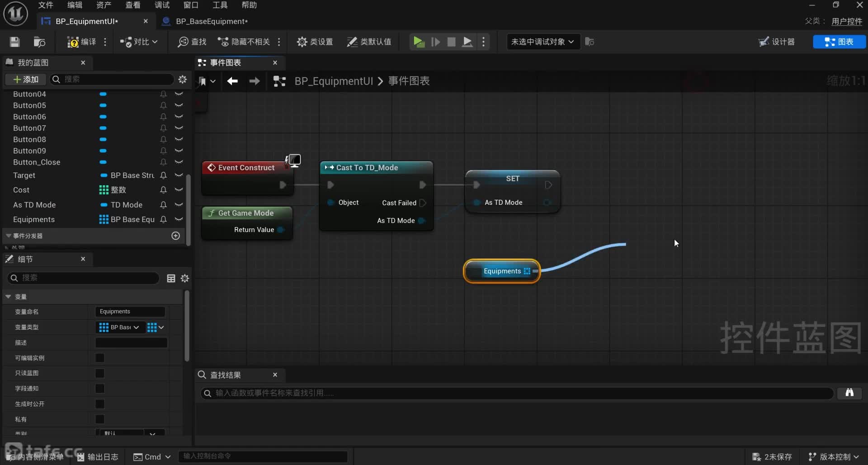Compile the blueprint
This screenshot has width=868, height=465.
[81, 42]
